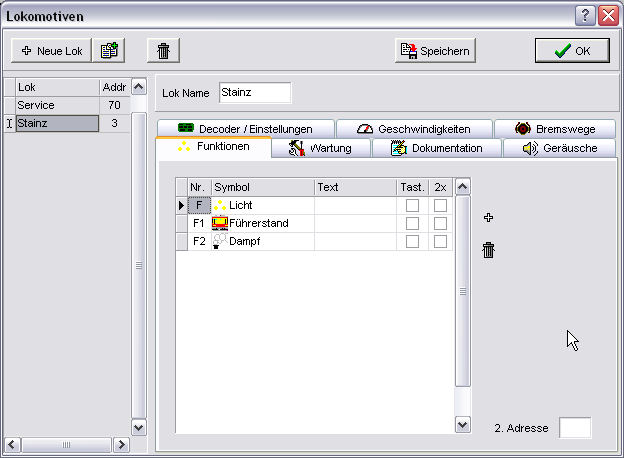The width and height of the screenshot is (624, 458).
Task: Click the Neue Lok button
Action: click(x=51, y=51)
